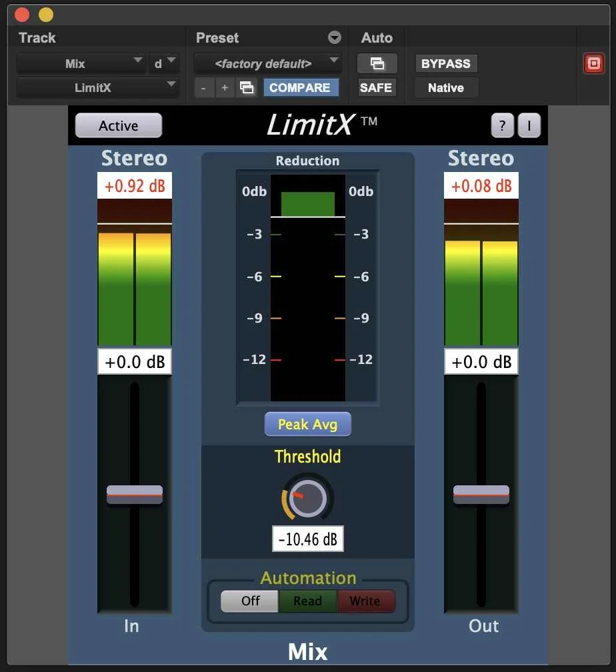Select the next preset plus button

click(x=225, y=88)
